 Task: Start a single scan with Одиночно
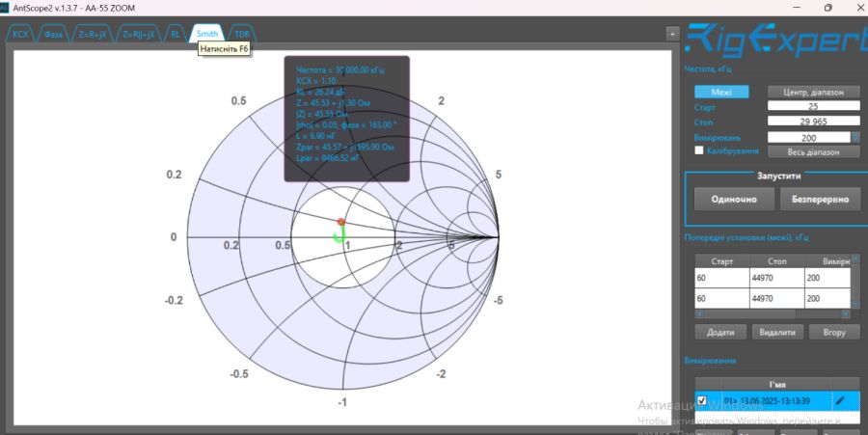(x=733, y=199)
